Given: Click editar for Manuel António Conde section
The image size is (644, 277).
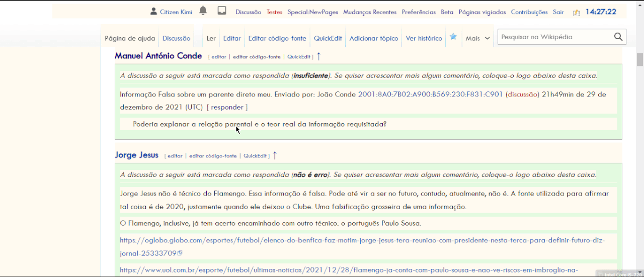Looking at the screenshot, I should tap(219, 57).
